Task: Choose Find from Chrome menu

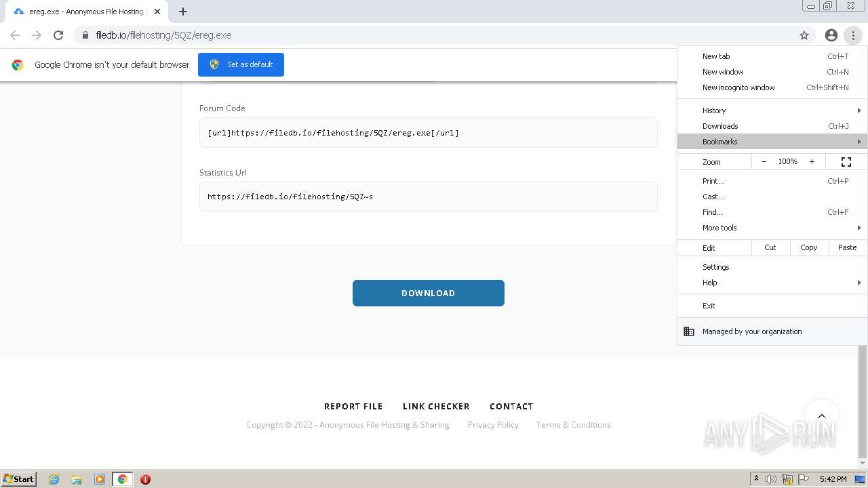Action: (772, 212)
